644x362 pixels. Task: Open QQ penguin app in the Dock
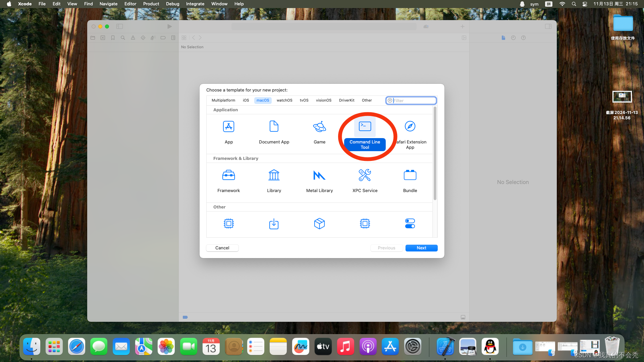490,347
